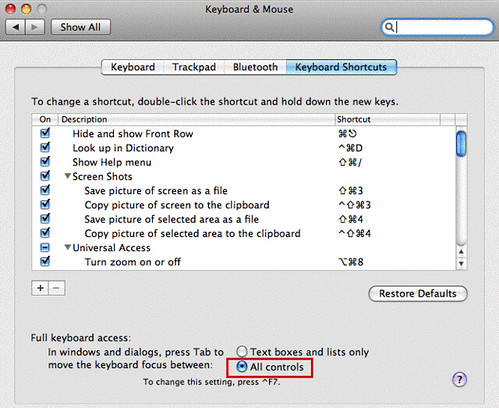Uncheck Hide and show Front Row
Viewport: 499px width, 408px height.
pyautogui.click(x=45, y=133)
